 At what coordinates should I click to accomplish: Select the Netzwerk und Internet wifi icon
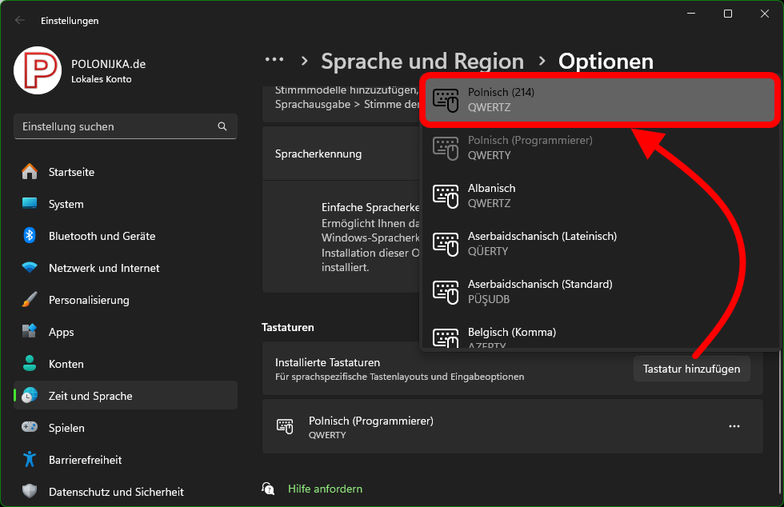click(x=30, y=268)
